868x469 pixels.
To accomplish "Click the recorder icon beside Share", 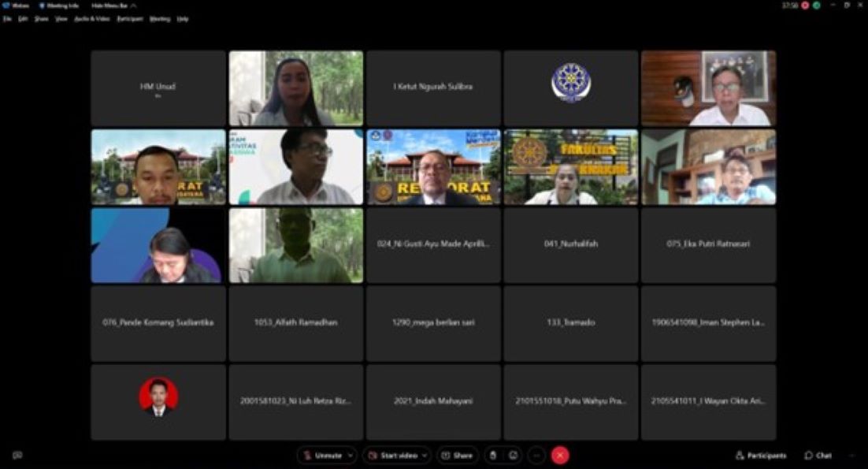I will [x=493, y=456].
